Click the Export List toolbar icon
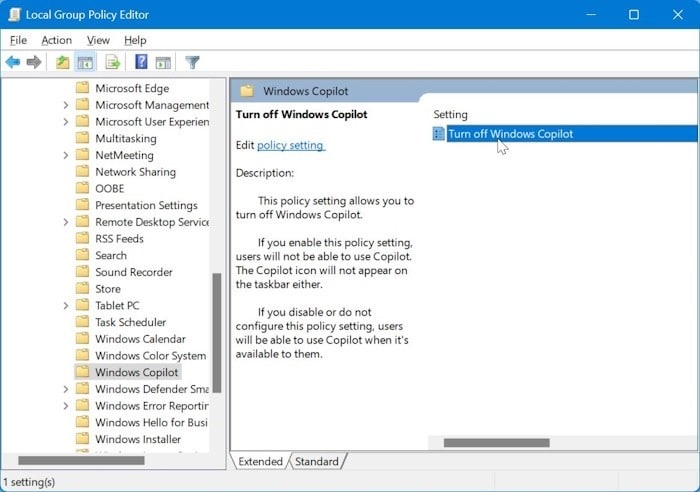The width and height of the screenshot is (700, 492). point(112,62)
